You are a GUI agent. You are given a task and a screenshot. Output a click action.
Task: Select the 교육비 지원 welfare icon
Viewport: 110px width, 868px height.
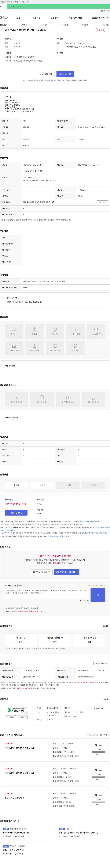click(76, 331)
